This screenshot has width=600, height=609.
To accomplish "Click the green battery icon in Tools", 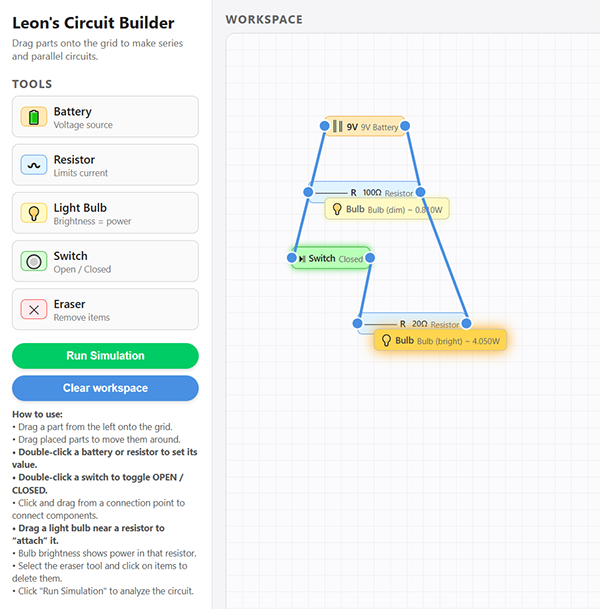I will pyautogui.click(x=34, y=117).
